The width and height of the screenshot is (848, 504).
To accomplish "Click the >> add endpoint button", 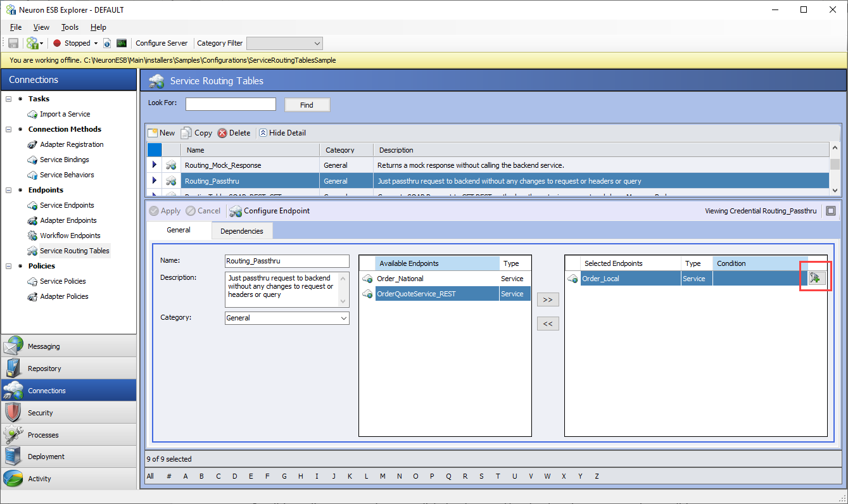I will (548, 299).
